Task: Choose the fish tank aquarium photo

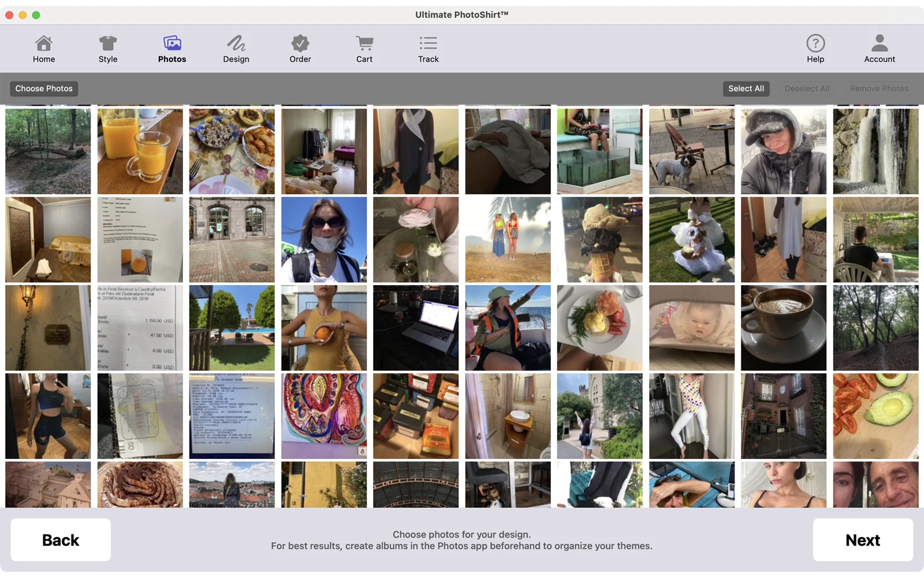Action: [599, 151]
